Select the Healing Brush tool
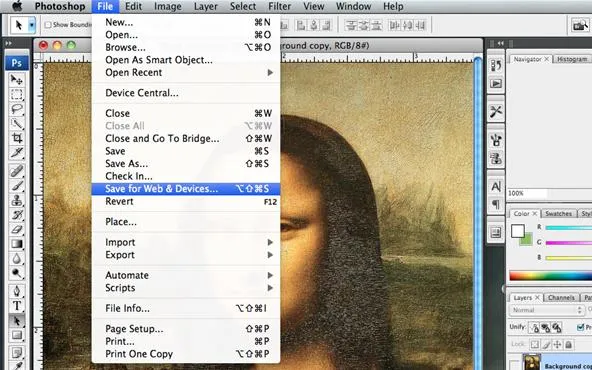592x370 pixels. [x=17, y=171]
